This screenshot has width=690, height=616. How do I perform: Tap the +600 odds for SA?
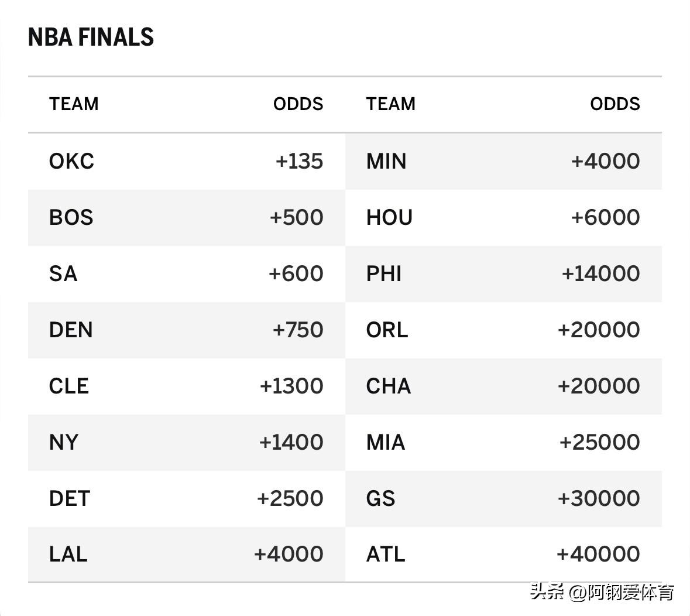click(296, 273)
